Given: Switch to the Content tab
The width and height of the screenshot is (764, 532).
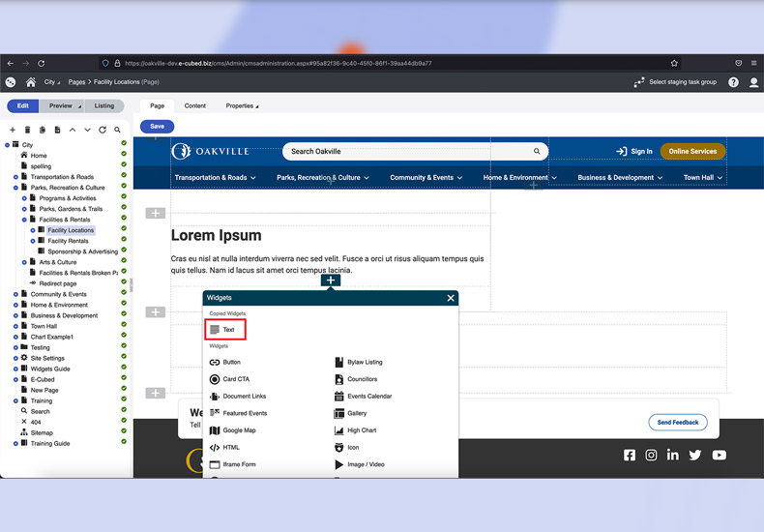Looking at the screenshot, I should [x=195, y=106].
